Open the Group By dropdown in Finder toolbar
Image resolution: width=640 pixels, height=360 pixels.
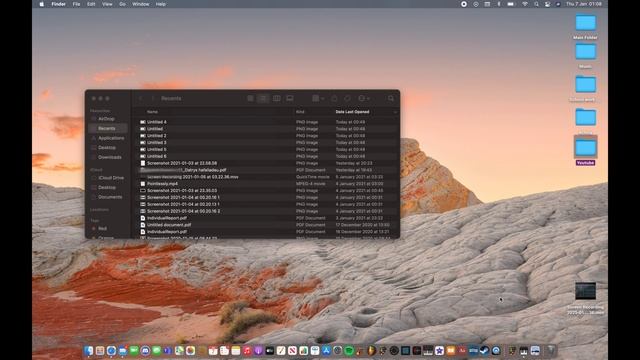(x=318, y=98)
